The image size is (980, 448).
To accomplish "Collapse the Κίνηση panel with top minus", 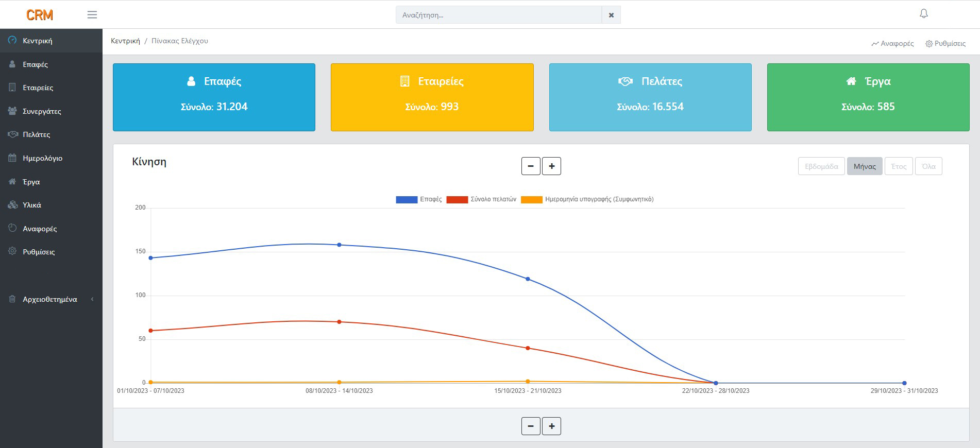I will (531, 166).
